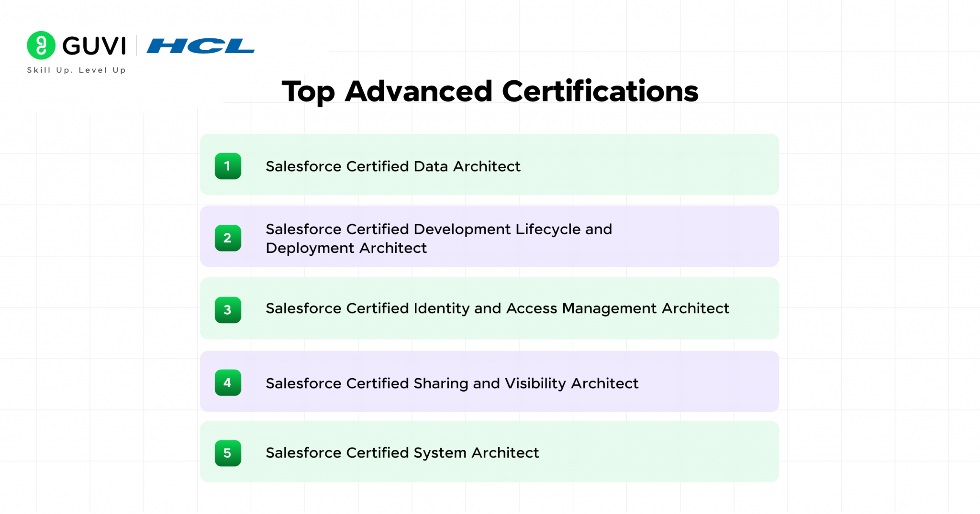Click the Identity and Access Management Architect row

(497, 308)
